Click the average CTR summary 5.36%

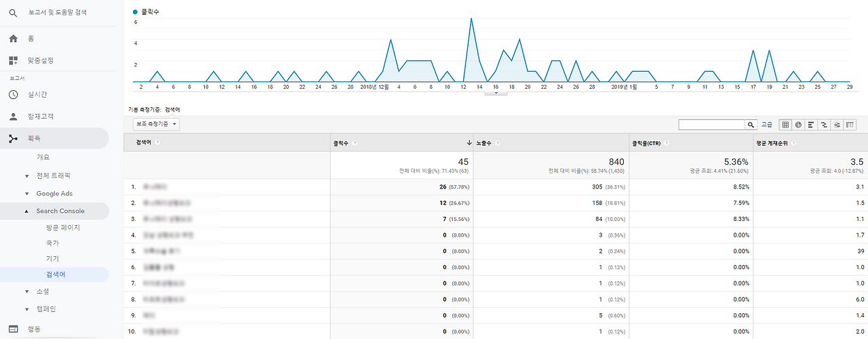[735, 161]
